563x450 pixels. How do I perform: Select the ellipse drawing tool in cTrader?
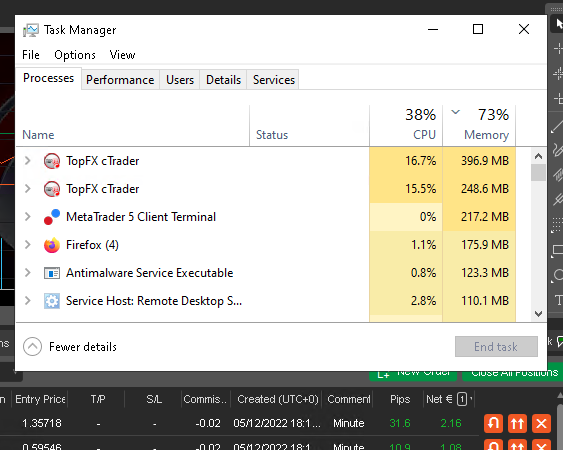(x=558, y=275)
